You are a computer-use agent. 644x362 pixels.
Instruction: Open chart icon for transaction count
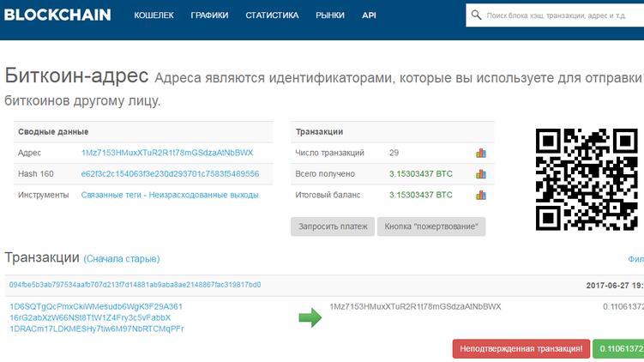tap(481, 153)
